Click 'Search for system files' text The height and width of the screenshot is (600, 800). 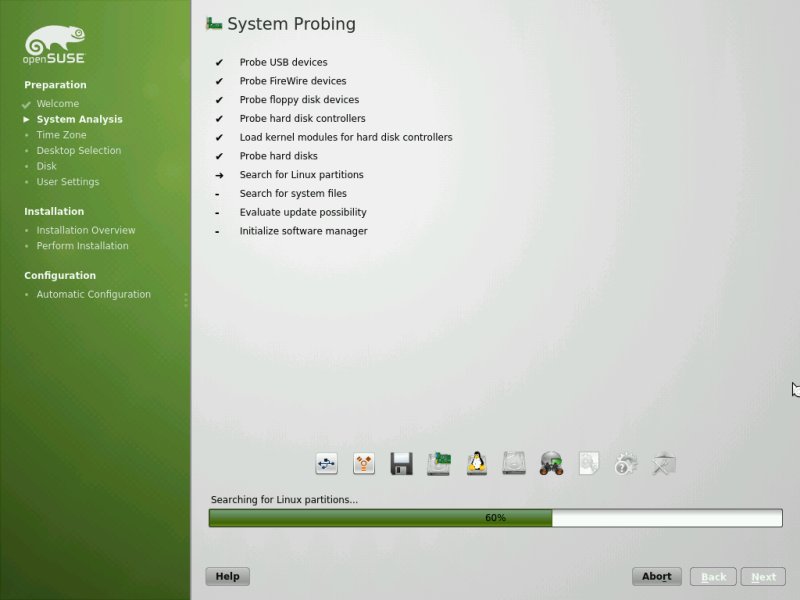[x=293, y=193]
